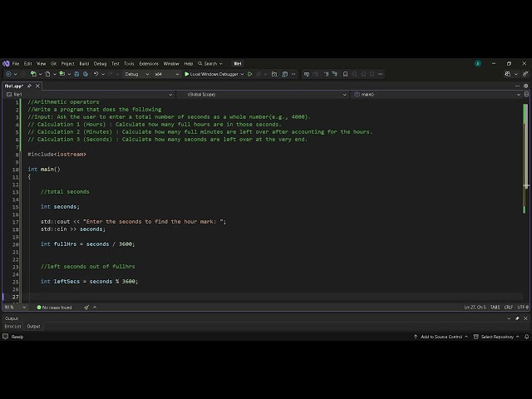Open the Debug configuration dropdown
Screen dimensions: 532x399
point(136,74)
